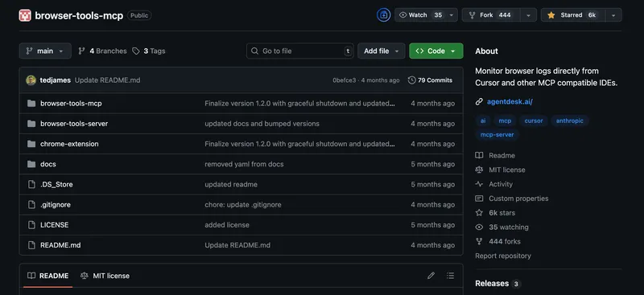
Task: Click the eye icon beside 35 watching
Action: click(479, 227)
